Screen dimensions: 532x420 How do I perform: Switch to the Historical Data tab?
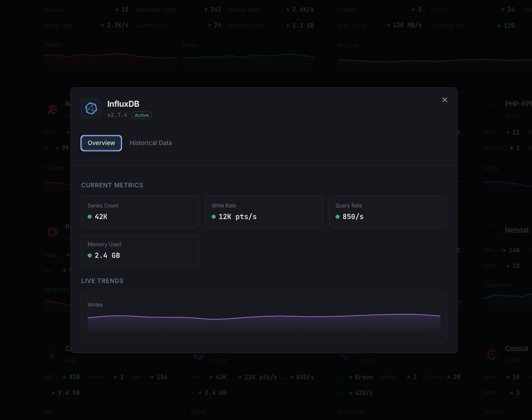click(x=151, y=143)
